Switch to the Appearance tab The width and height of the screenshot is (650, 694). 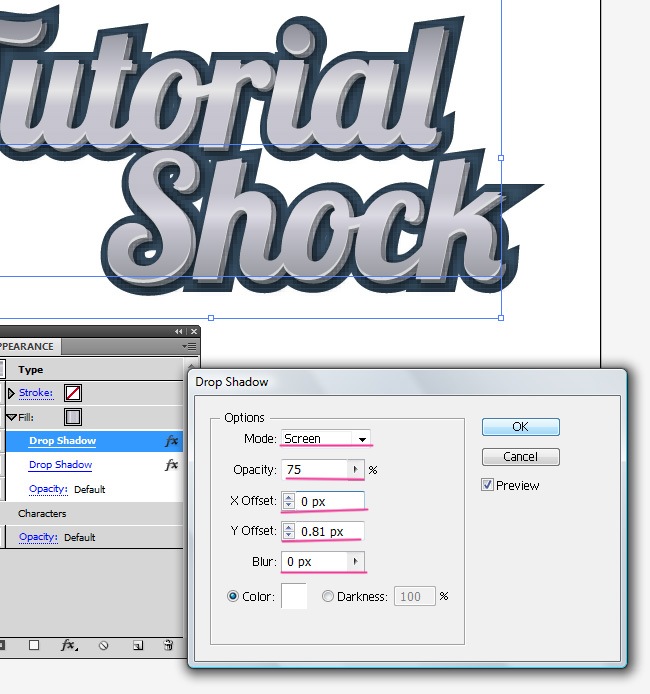(x=28, y=347)
